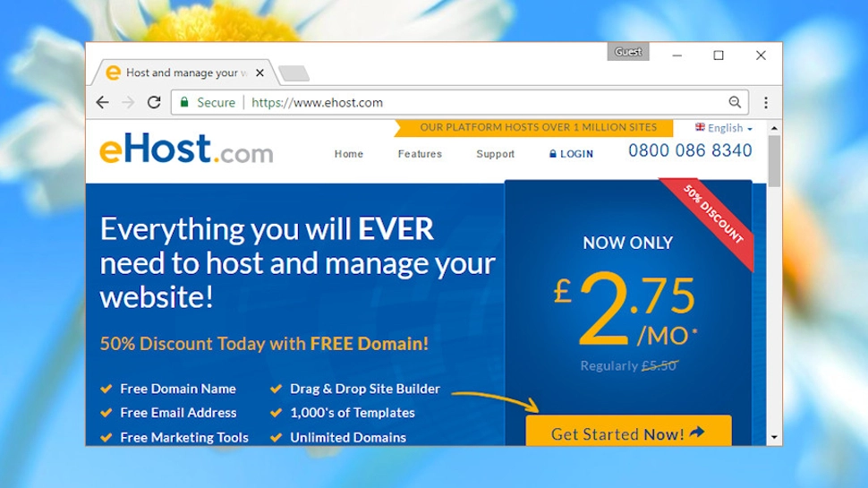868x488 pixels.
Task: Reload the ehost.com page
Action: point(154,102)
